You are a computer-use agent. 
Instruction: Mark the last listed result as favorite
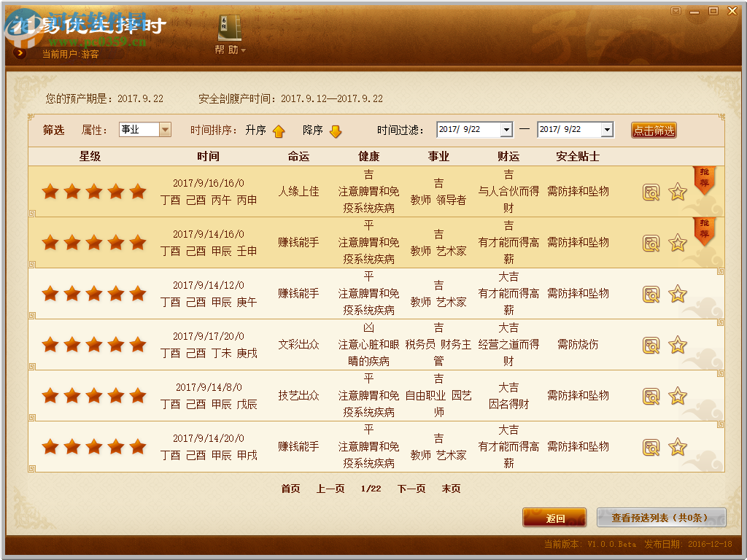point(678,447)
